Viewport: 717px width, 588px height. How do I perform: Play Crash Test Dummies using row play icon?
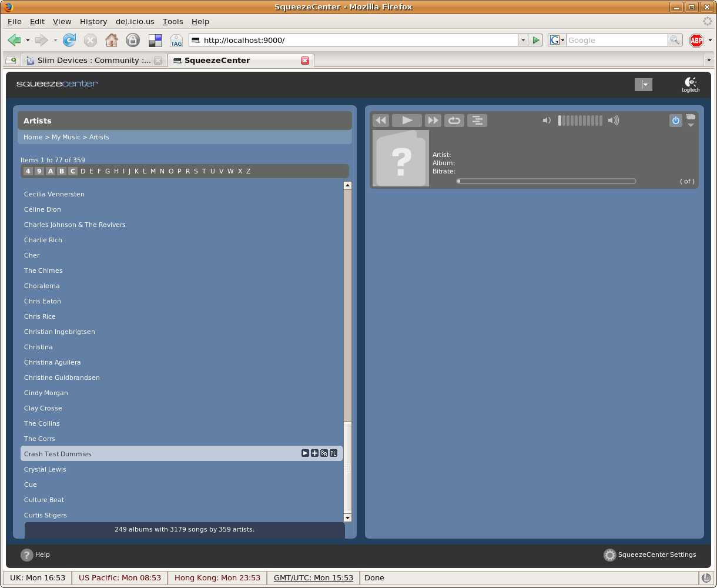click(305, 453)
